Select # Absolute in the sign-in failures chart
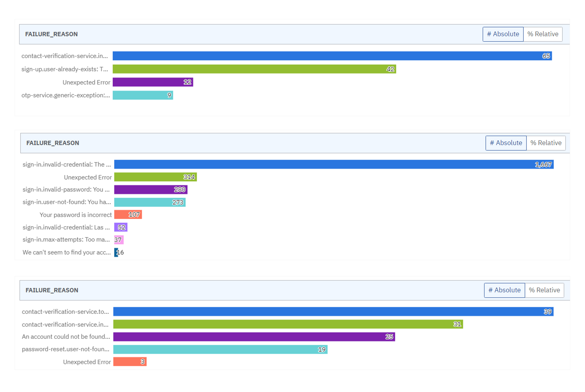The image size is (585, 392). 506,143
